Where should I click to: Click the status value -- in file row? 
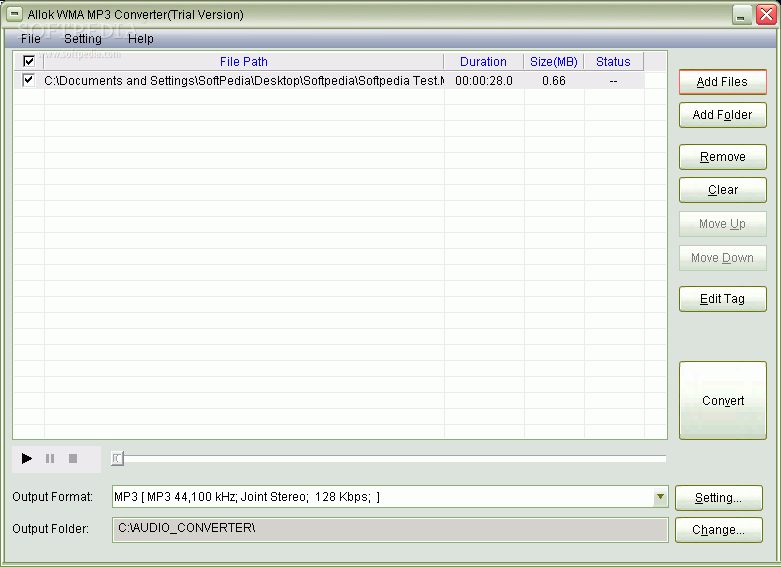pos(613,81)
